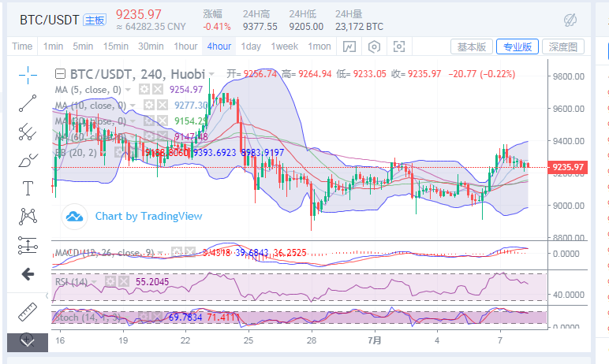This screenshot has width=609, height=364.
Task: Click the RSI value 55.2045
Action: [152, 282]
